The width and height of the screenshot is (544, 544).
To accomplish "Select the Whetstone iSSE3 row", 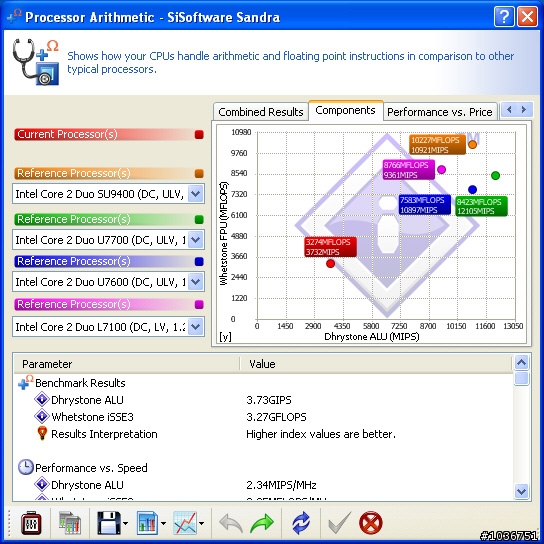I will point(264,417).
